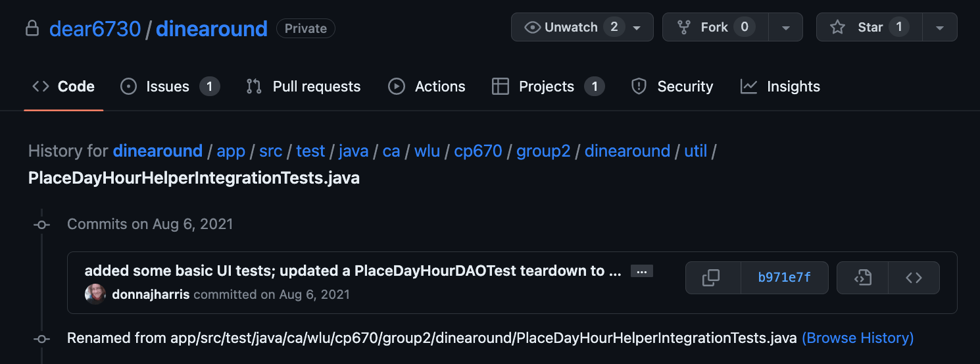Click the private repository lock icon
This screenshot has width=980, height=364.
pyautogui.click(x=32, y=29)
